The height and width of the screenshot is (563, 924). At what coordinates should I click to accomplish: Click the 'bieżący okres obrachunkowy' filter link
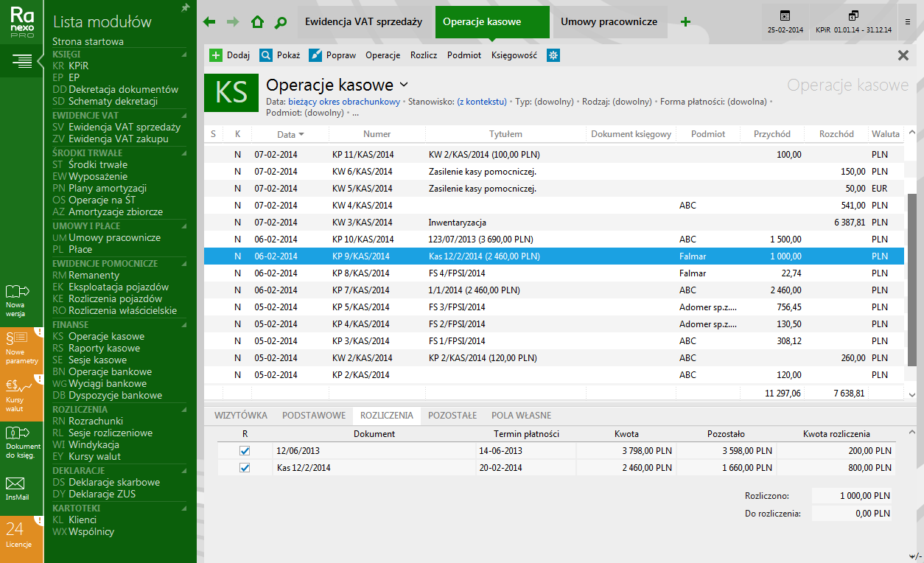pos(344,102)
